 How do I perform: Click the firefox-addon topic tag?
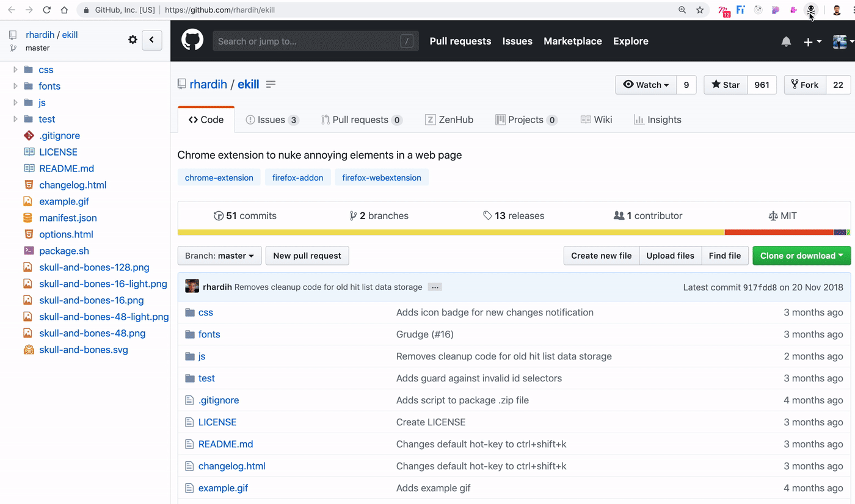click(298, 178)
